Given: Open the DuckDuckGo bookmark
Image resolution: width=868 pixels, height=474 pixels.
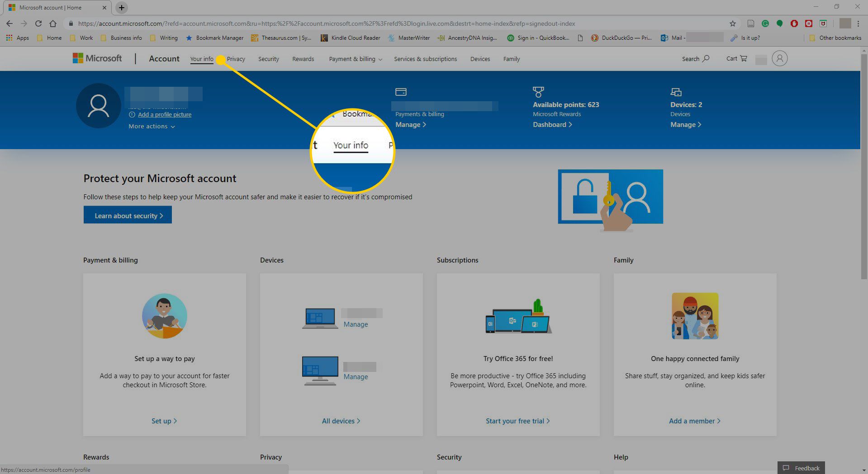Looking at the screenshot, I should [x=621, y=38].
